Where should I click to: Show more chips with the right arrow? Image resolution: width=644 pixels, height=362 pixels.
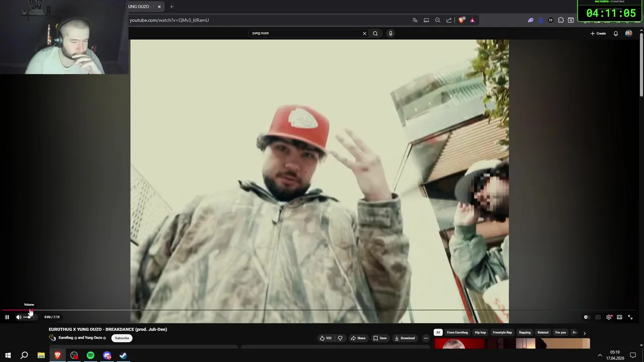[584, 333]
